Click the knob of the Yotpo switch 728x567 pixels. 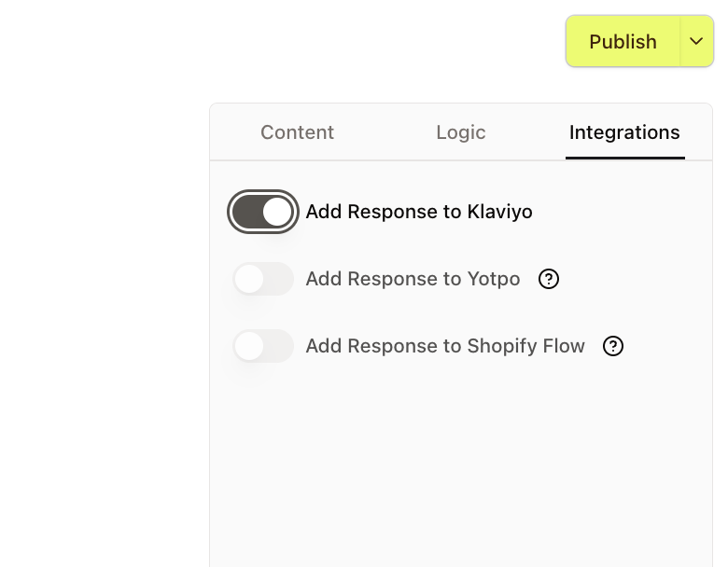coord(249,279)
